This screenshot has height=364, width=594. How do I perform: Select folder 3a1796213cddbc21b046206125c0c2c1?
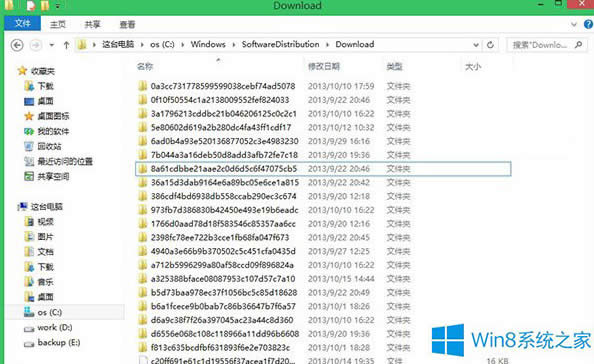pyautogui.click(x=224, y=114)
